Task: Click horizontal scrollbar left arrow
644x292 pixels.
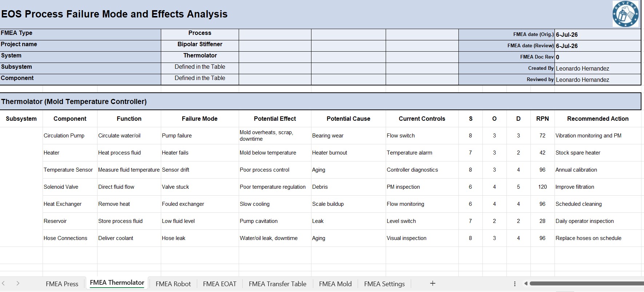Action: tap(526, 283)
